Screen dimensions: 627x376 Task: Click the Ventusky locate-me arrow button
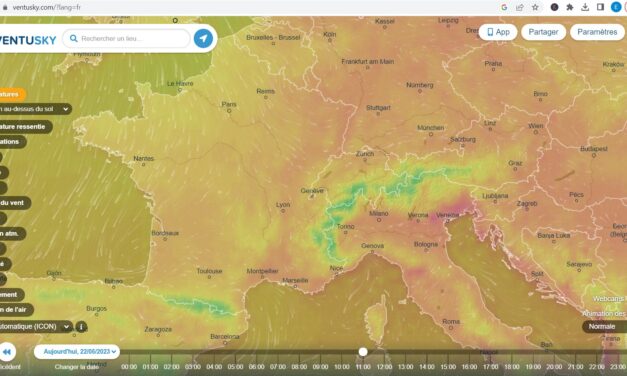tap(203, 38)
